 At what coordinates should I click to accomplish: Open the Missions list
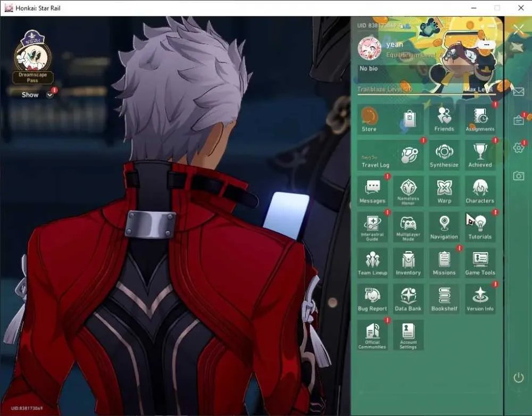click(444, 263)
